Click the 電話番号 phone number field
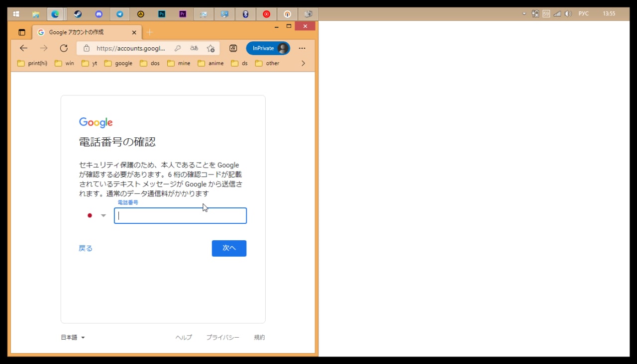 [180, 216]
